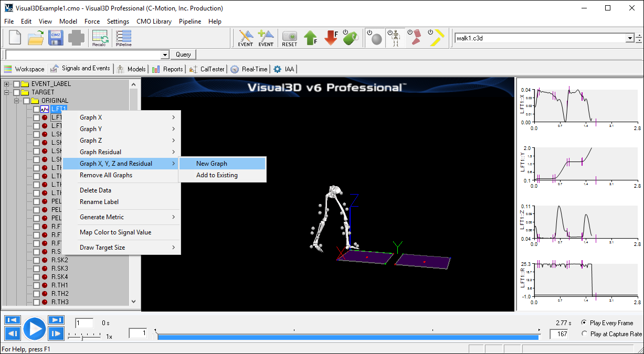Screen dimensions: 644x354
Task: Open the Draw Target Size submenu
Action: tap(122, 248)
